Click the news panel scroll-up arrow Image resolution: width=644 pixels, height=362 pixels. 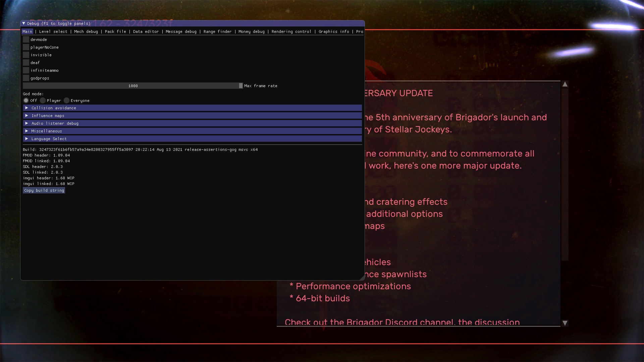coord(565,84)
